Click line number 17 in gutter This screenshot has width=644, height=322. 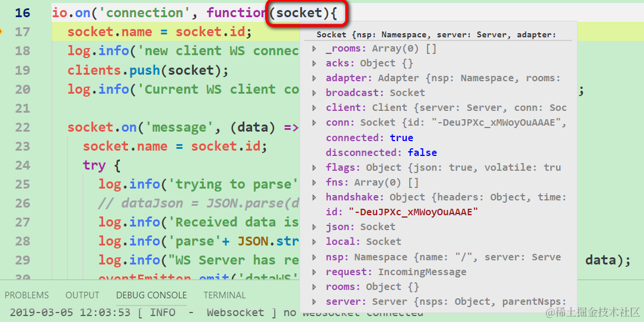pos(23,31)
